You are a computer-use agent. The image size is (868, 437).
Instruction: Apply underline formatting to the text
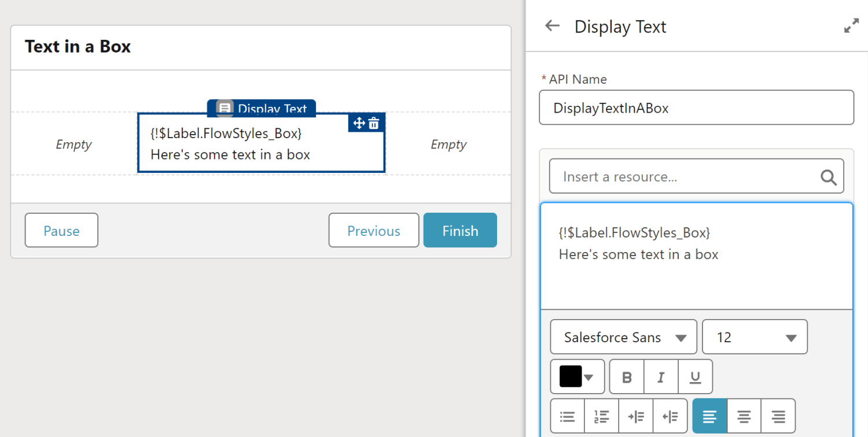point(695,376)
